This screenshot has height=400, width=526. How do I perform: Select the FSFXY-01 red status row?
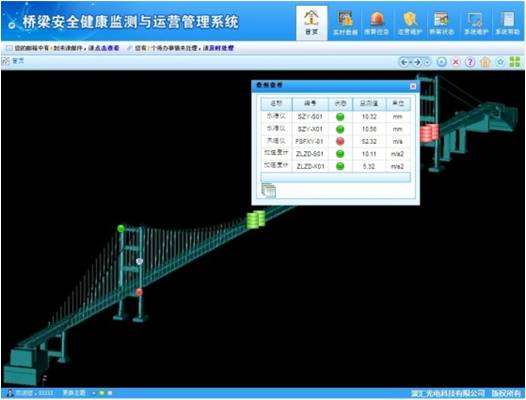[335, 141]
